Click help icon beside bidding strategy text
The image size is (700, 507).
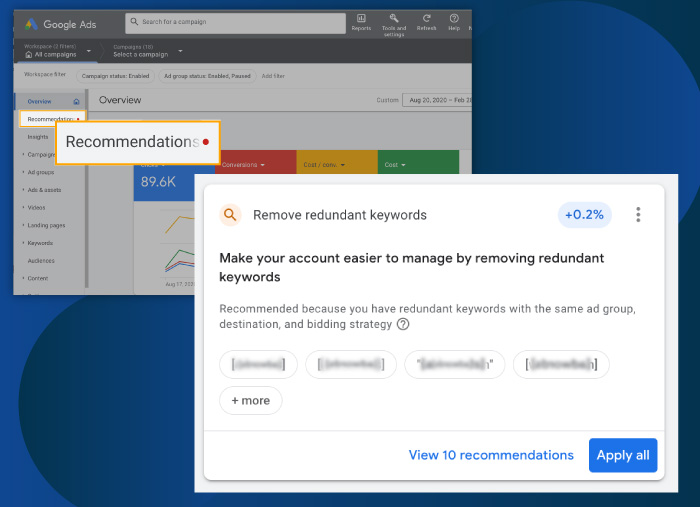403,324
